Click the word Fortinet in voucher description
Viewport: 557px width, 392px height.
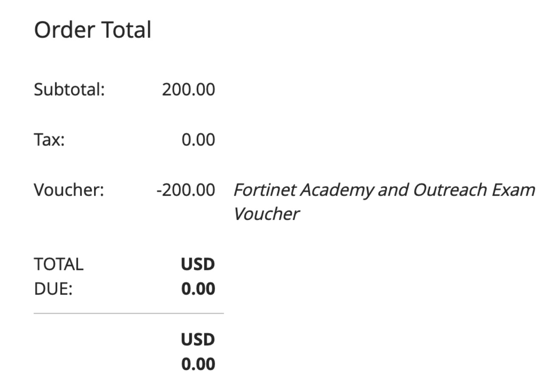coord(264,190)
